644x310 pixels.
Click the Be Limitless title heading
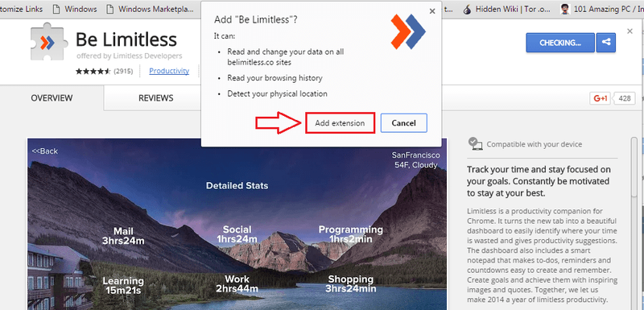[x=126, y=39]
